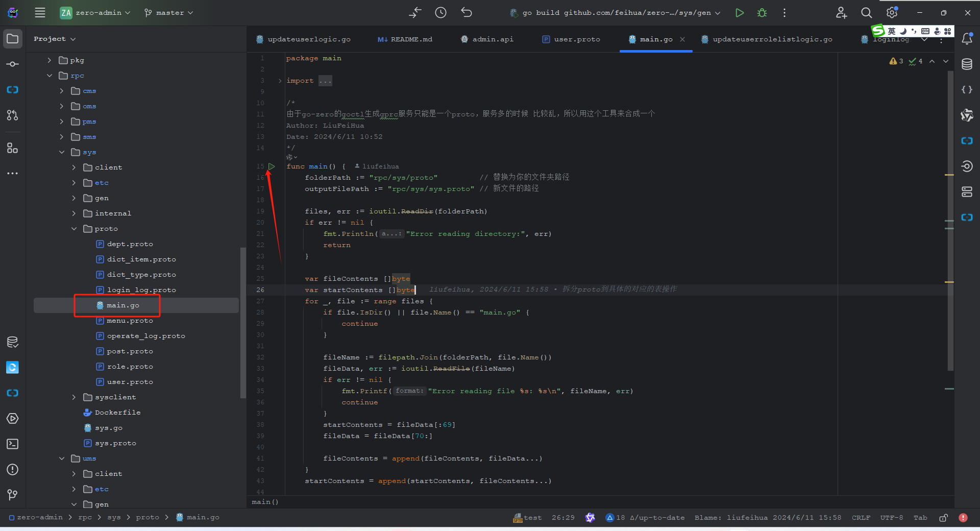Open zero-admin project dropdown
Viewport: 980px width, 531px height.
95,13
